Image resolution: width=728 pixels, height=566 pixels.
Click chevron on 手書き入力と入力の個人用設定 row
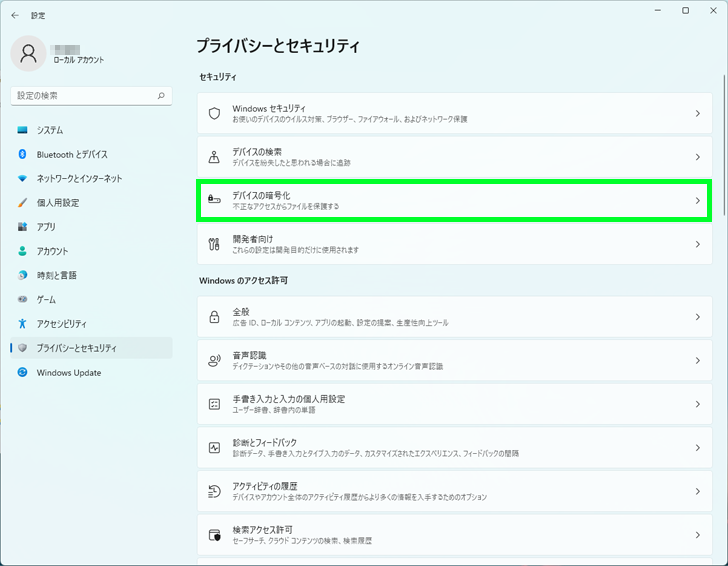(x=697, y=404)
